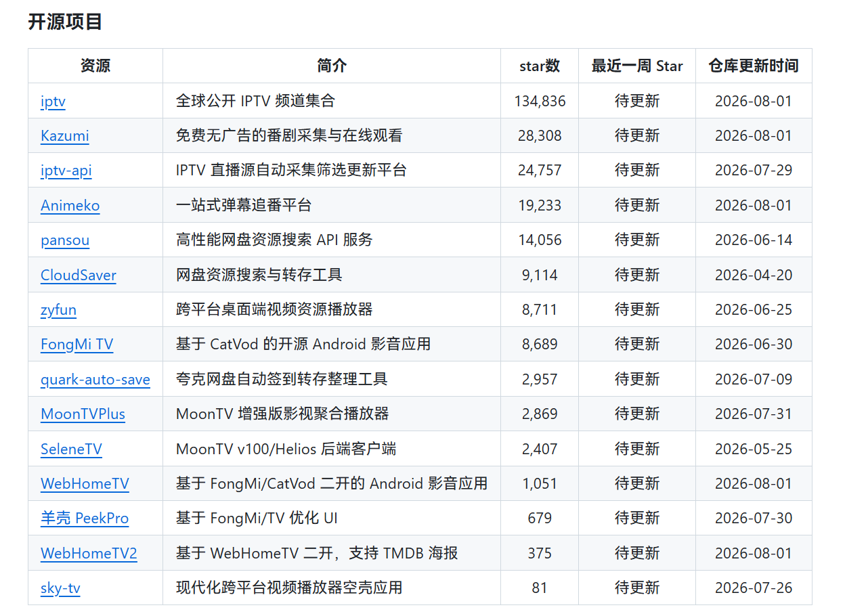Click the date 2026-07-09

point(754,380)
